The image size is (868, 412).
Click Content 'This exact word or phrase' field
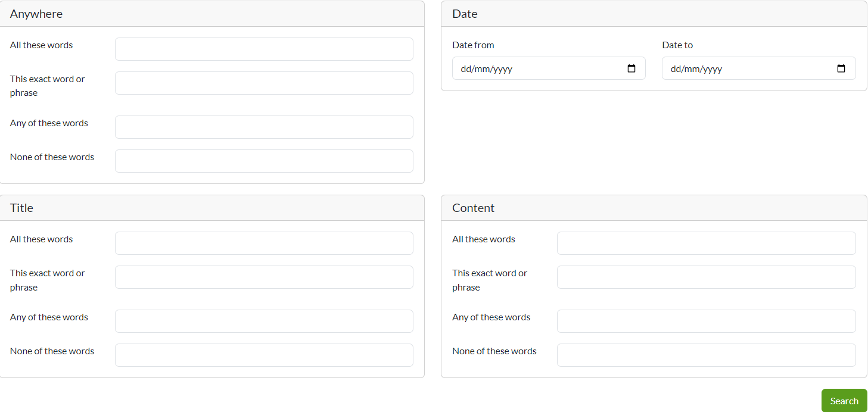(706, 277)
